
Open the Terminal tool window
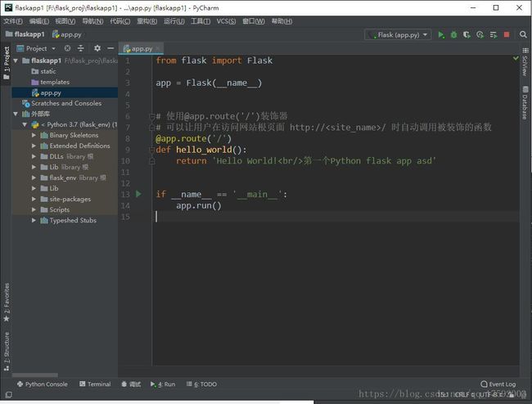95,384
